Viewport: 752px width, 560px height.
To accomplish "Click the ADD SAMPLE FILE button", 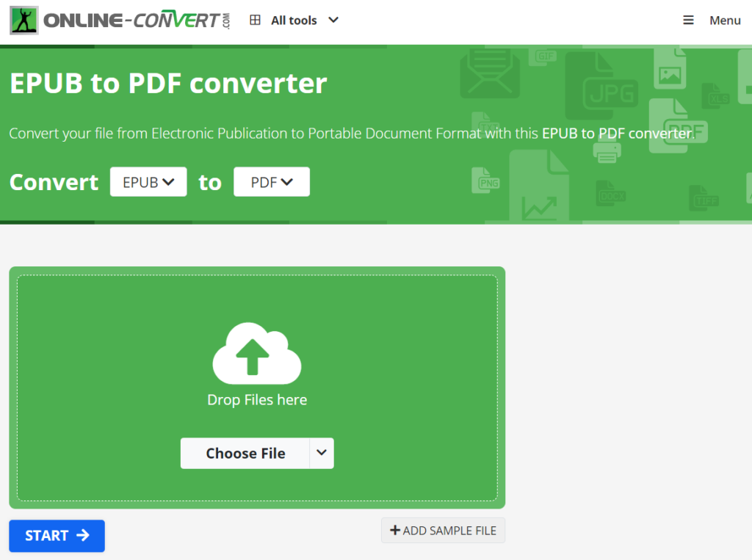I will 443,530.
